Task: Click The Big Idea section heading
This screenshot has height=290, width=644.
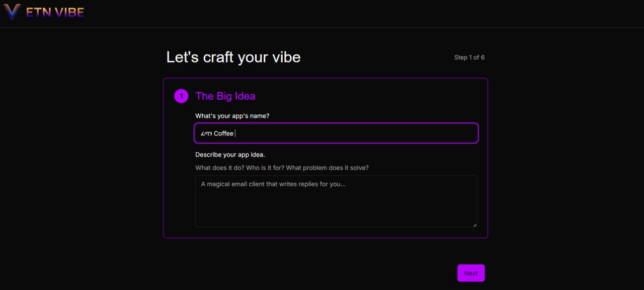Action: tap(225, 96)
